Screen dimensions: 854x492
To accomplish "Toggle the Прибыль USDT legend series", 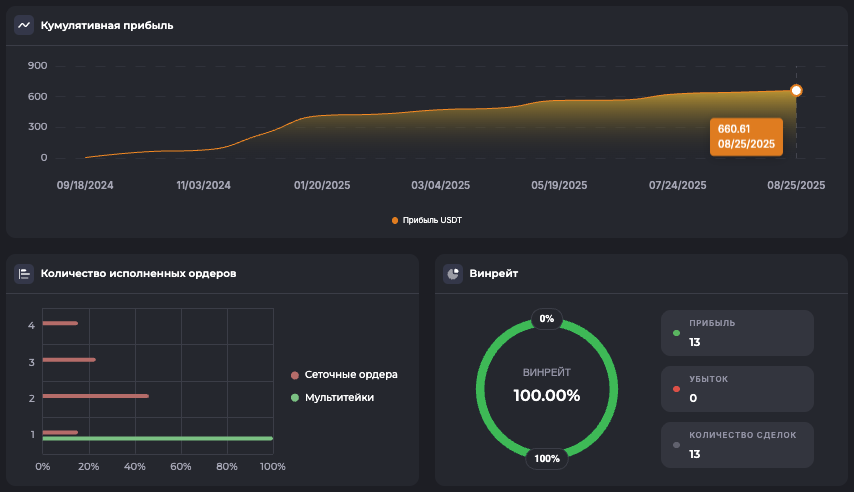I will [427, 220].
